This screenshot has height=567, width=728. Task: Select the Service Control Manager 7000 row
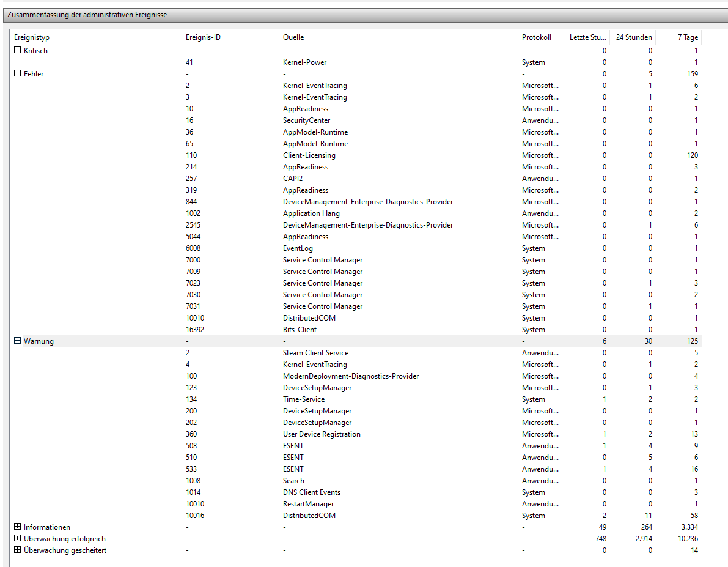tap(356, 260)
